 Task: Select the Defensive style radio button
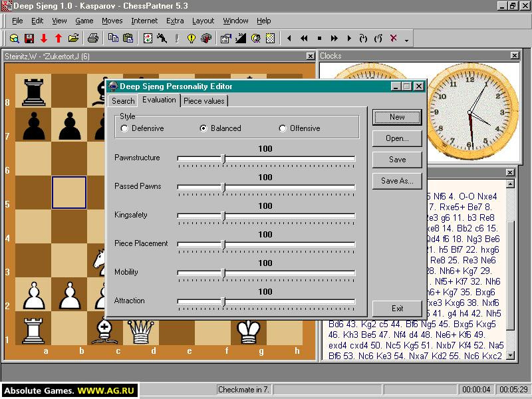pyautogui.click(x=124, y=128)
